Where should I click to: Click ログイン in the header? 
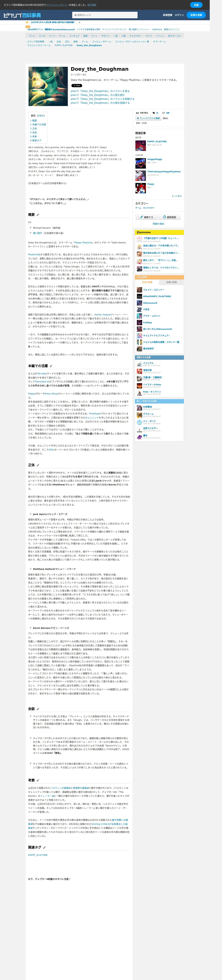179,15
